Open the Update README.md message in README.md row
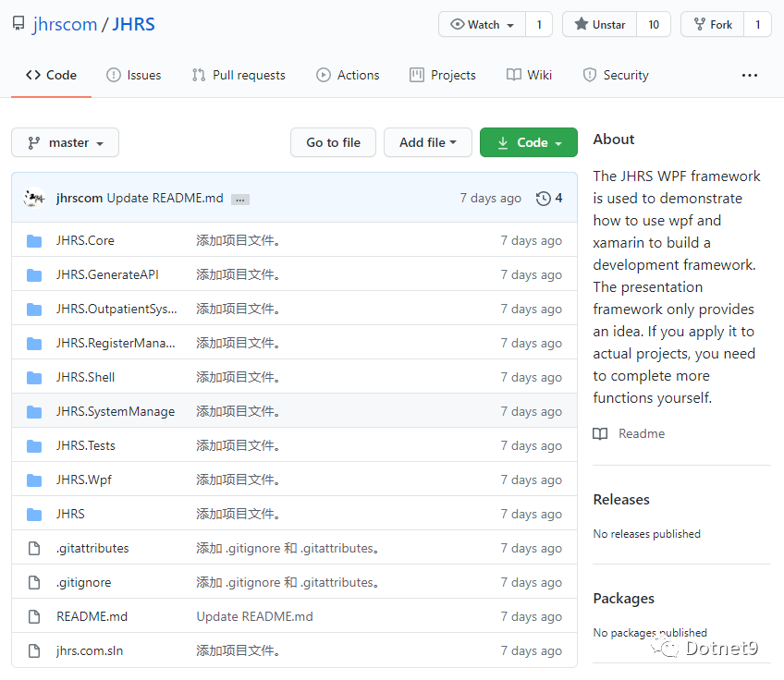 [254, 616]
